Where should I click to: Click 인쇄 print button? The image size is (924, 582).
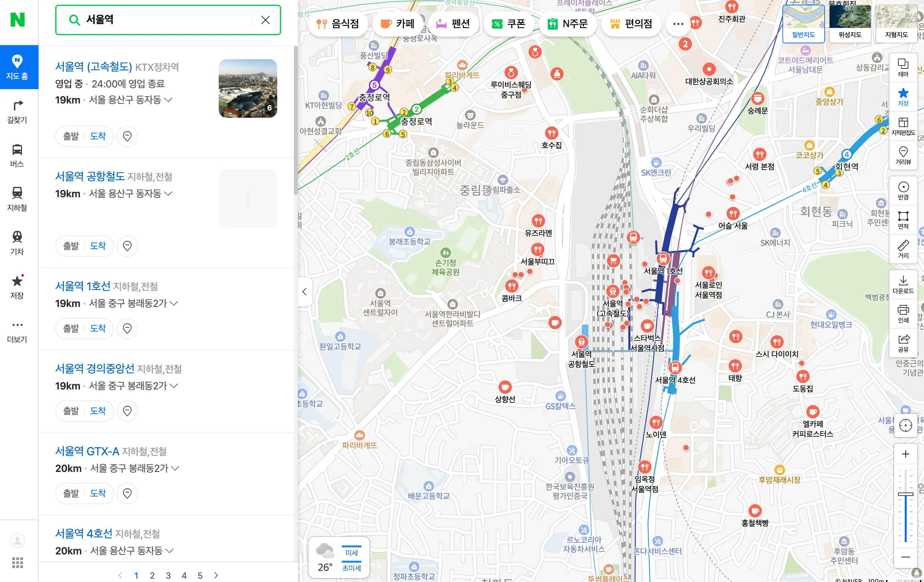point(903,314)
